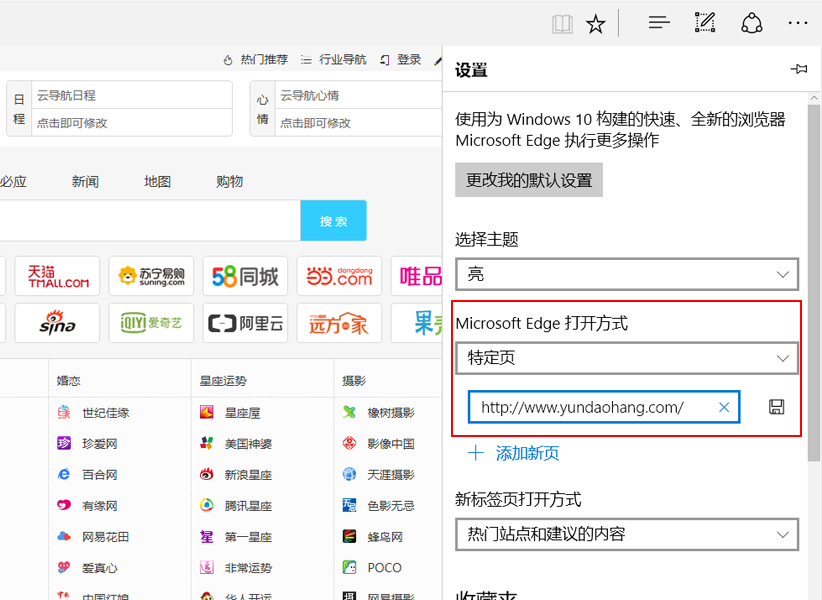Viewport: 822px width, 600px height.
Task: Click the 新浪星座 site icon
Action: coord(207,474)
